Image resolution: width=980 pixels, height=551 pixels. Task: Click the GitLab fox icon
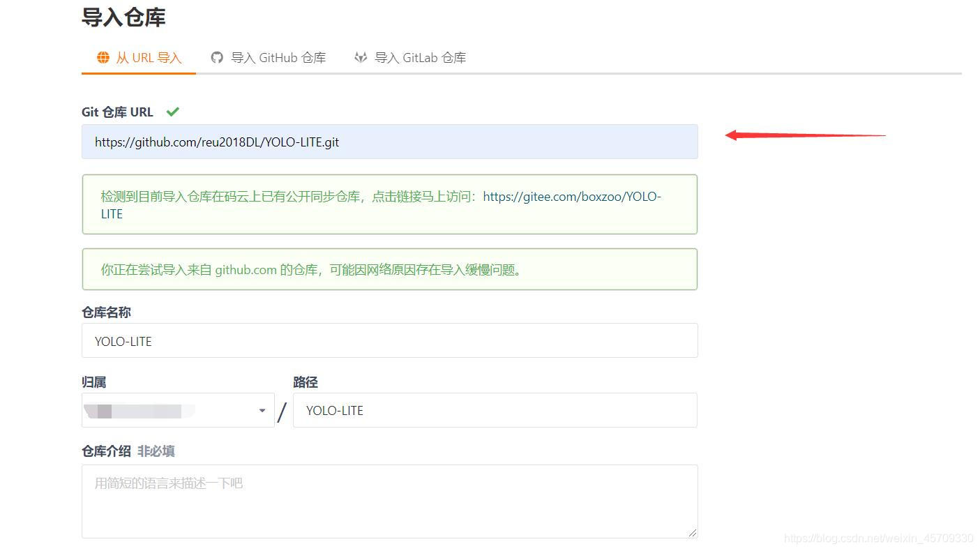[x=361, y=58]
